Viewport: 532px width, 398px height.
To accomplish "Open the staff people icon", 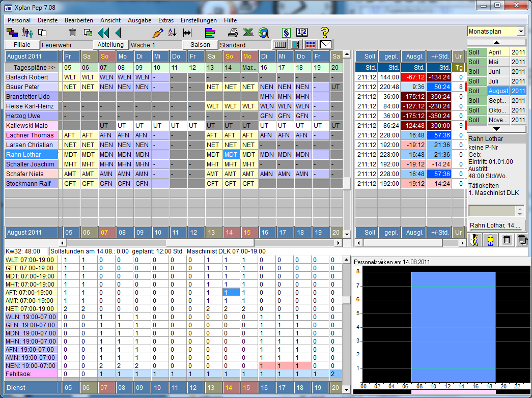I will tap(27, 33).
